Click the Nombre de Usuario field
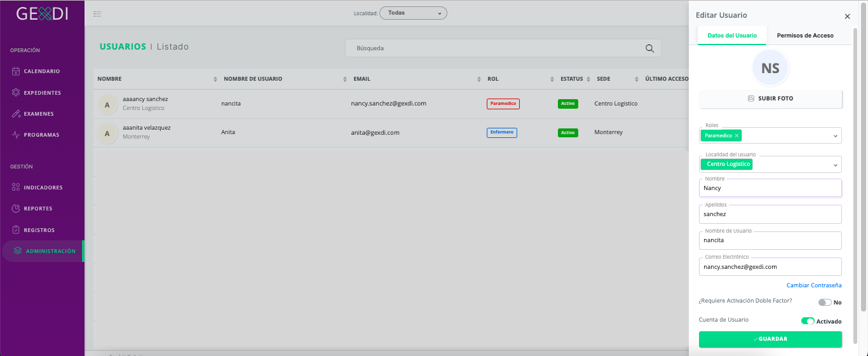Viewport: 868px width, 356px height. [770, 240]
